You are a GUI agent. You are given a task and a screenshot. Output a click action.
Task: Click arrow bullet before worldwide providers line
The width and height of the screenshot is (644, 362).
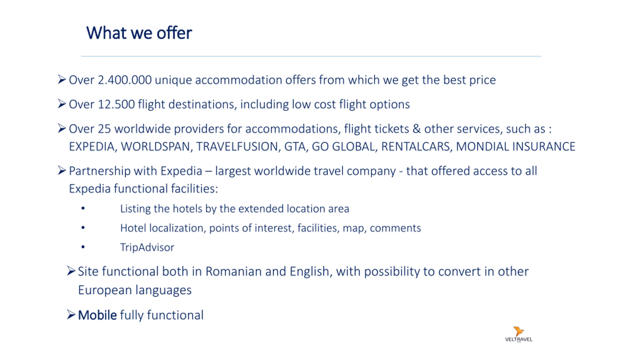[x=62, y=128]
